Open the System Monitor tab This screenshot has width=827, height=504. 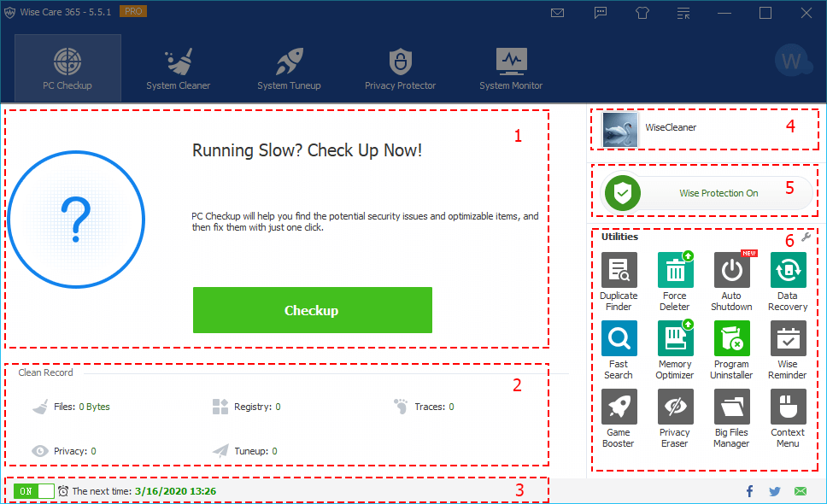[x=511, y=68]
